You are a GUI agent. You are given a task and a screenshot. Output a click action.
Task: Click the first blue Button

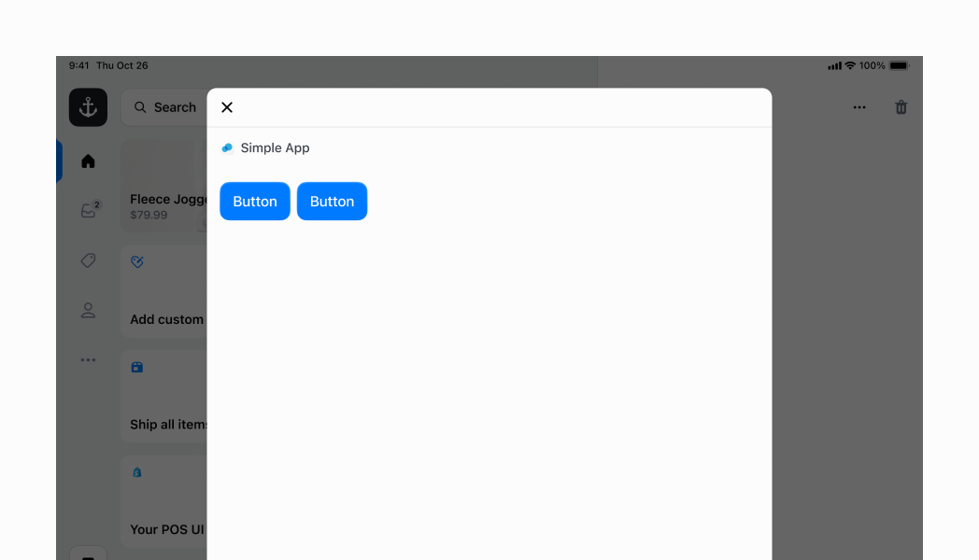click(x=255, y=201)
